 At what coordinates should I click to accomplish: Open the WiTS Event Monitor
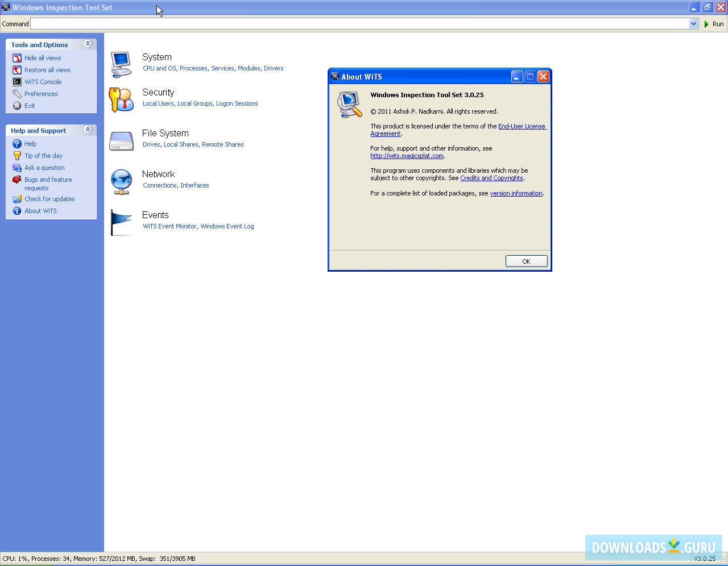[x=169, y=226]
